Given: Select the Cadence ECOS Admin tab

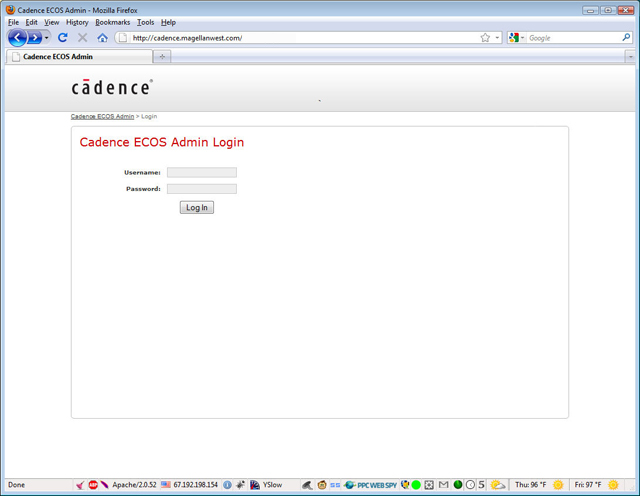Looking at the screenshot, I should (79, 57).
